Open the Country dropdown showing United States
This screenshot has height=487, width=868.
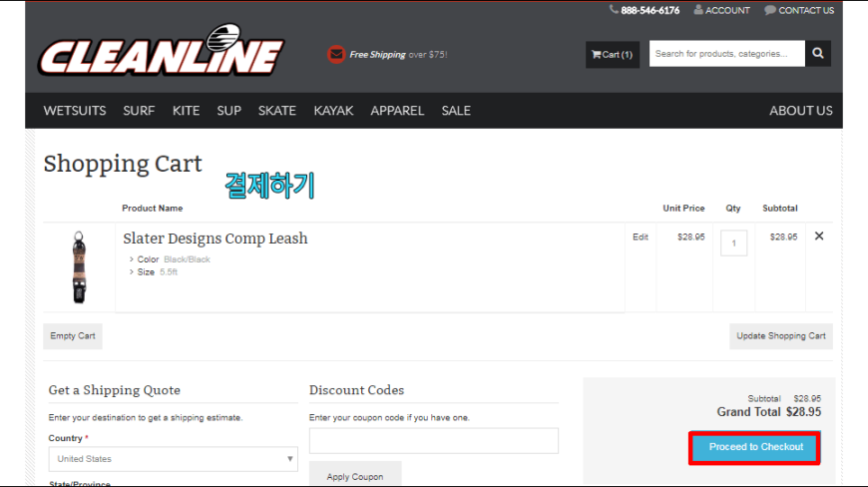point(174,459)
